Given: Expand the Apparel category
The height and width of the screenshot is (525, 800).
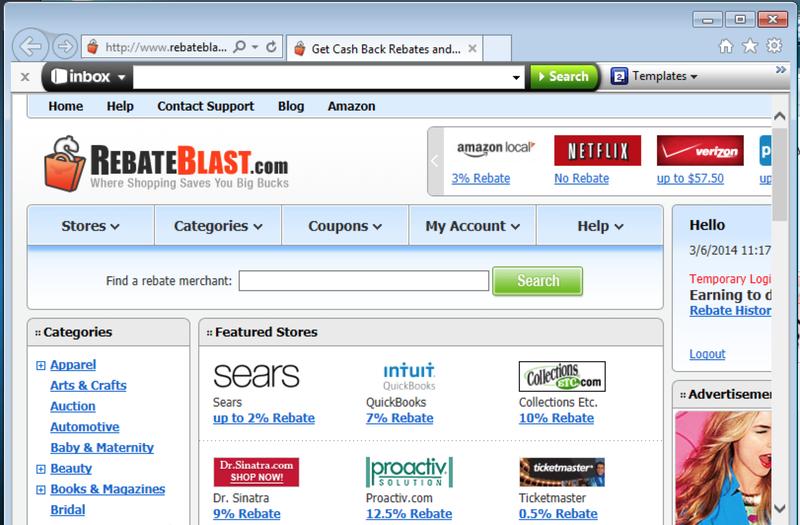Looking at the screenshot, I should click(x=41, y=365).
